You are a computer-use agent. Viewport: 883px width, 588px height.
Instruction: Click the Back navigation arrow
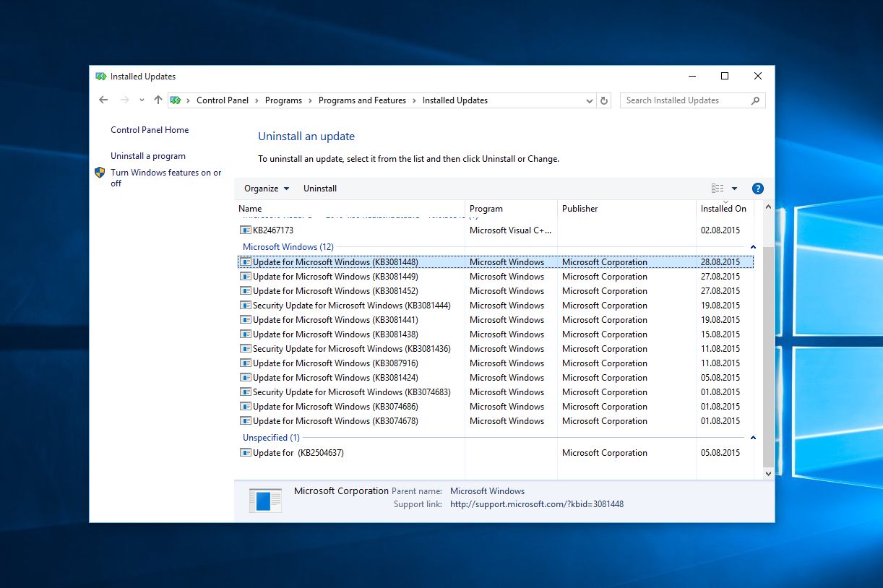[103, 100]
